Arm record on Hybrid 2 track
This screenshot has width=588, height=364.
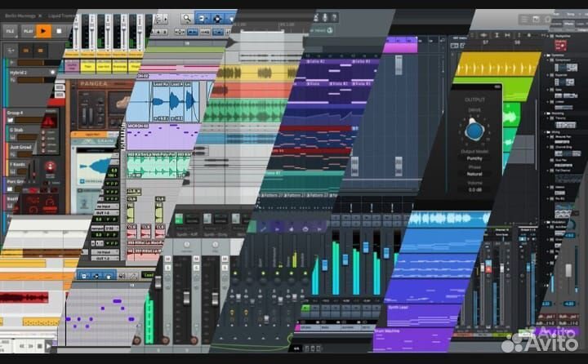[x=52, y=72]
